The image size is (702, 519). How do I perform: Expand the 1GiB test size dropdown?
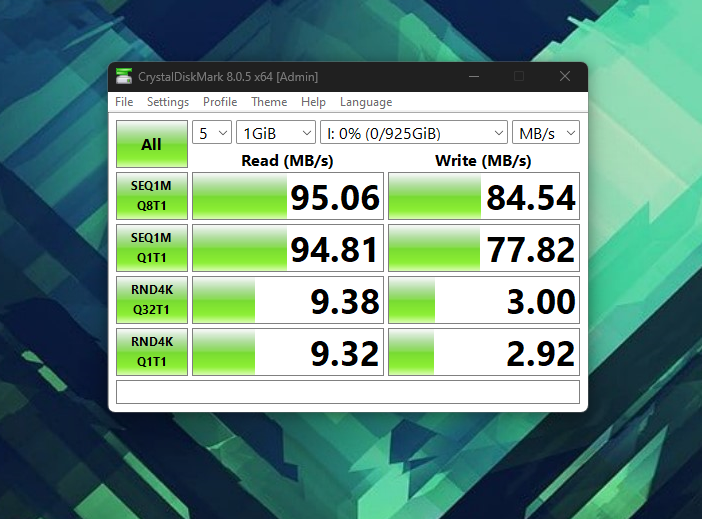click(276, 133)
